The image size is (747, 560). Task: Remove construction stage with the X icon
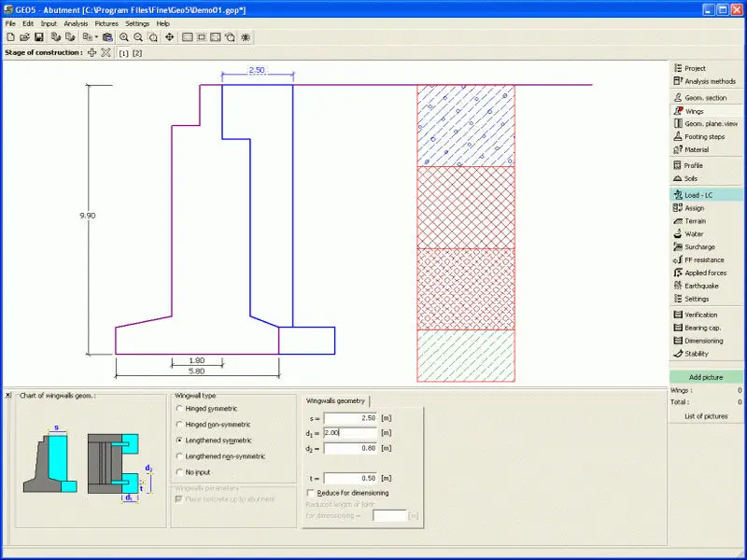106,53
